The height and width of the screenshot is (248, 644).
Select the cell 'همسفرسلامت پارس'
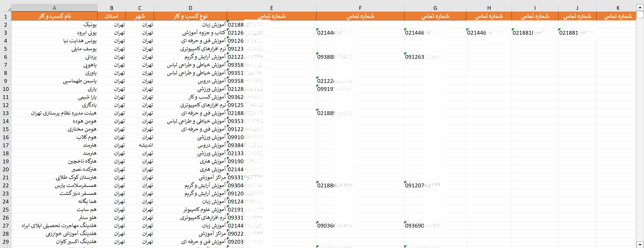click(54, 185)
